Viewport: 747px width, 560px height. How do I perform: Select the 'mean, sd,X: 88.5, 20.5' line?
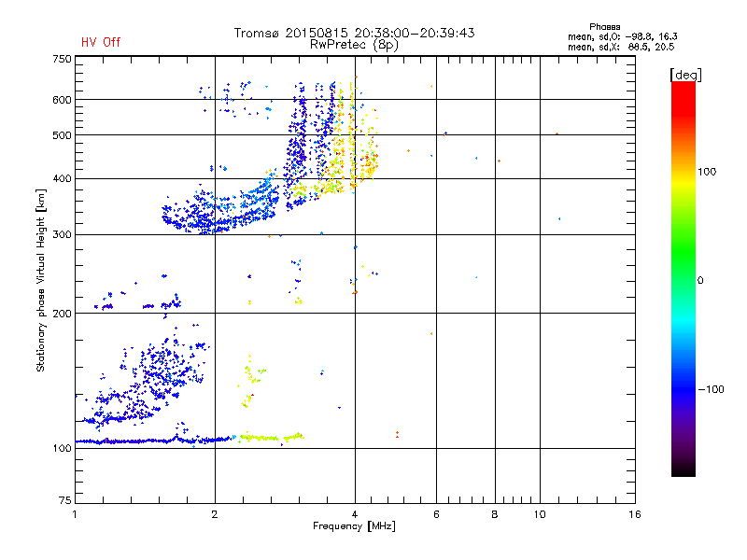point(621,47)
